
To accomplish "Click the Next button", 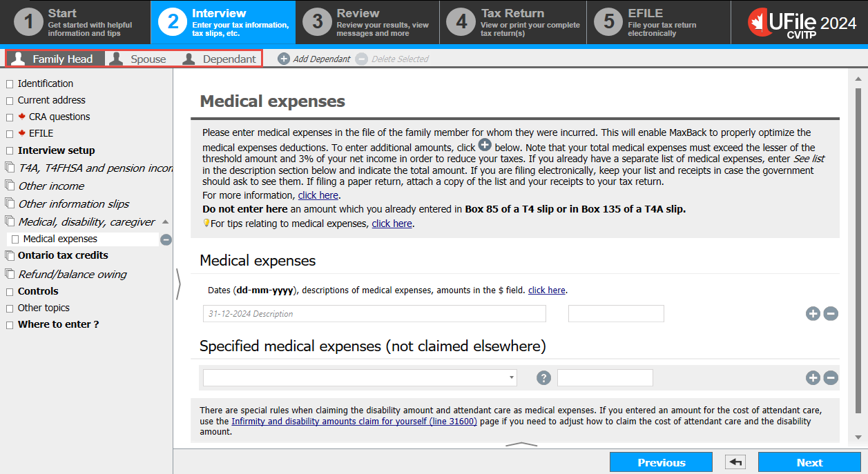I will tap(809, 462).
